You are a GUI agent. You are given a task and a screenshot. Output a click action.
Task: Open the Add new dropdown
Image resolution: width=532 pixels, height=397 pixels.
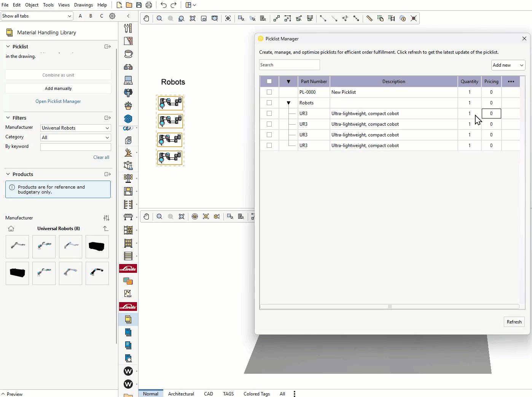pos(508,65)
